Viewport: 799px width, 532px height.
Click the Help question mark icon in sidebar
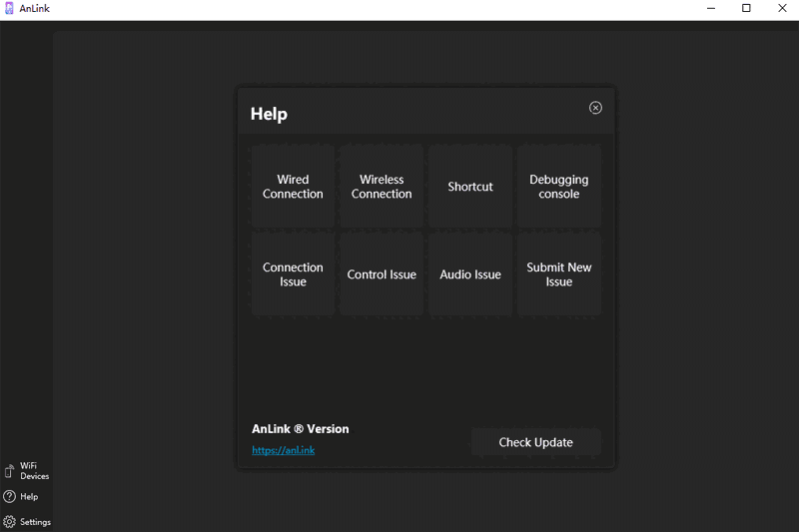pyautogui.click(x=9, y=496)
